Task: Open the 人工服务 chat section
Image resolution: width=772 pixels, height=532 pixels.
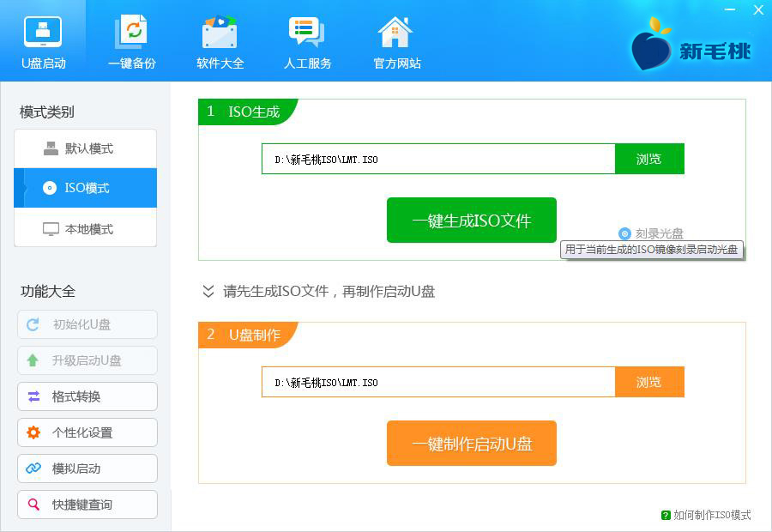Action: [307, 41]
